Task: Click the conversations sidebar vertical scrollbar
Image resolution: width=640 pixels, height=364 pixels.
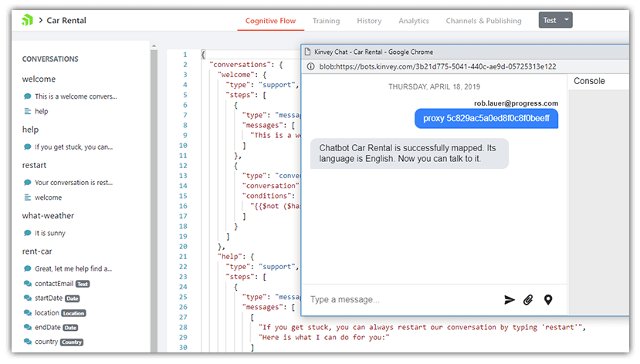Action: [x=153, y=193]
